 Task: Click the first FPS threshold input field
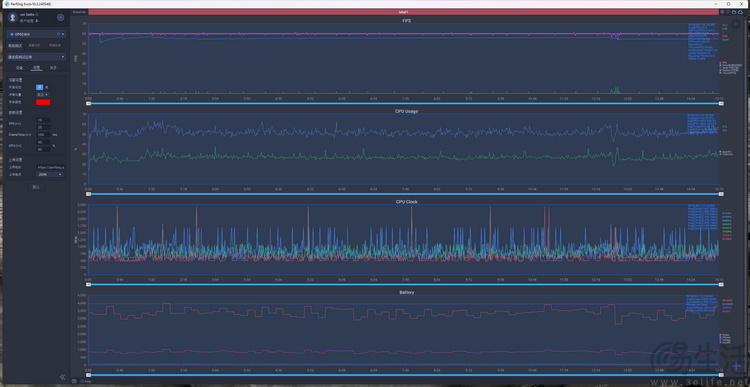(44, 120)
